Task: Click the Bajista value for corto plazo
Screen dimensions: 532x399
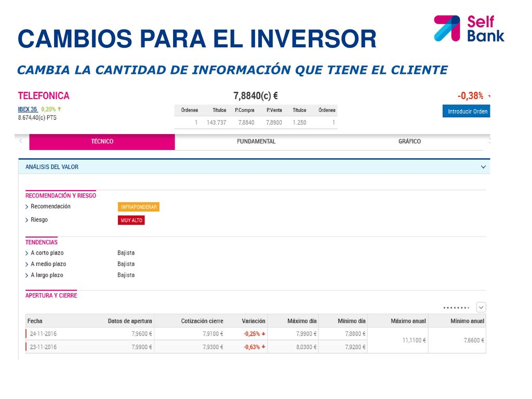Action: [126, 253]
